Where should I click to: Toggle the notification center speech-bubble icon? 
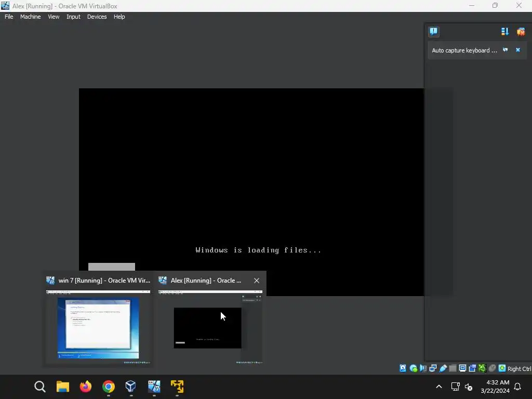point(434,32)
